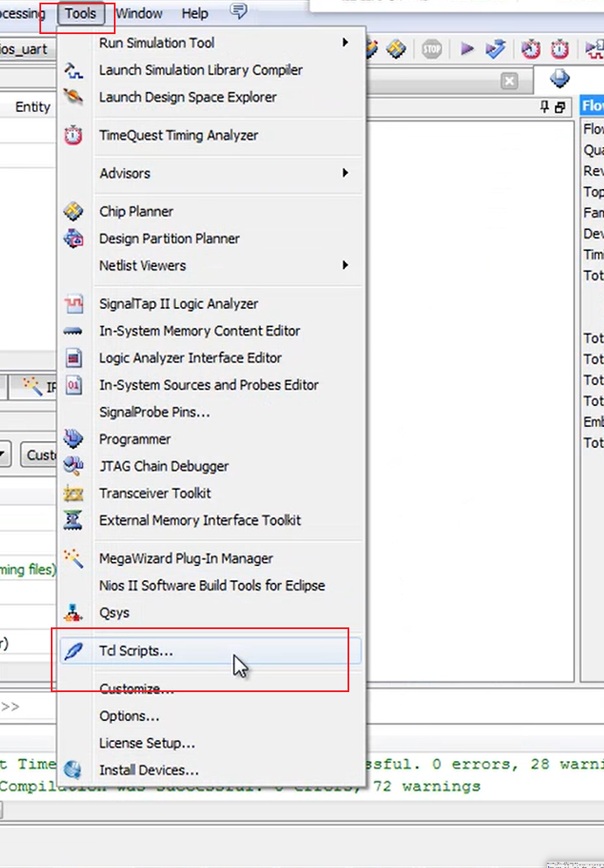Open License Setup dialog
The width and height of the screenshot is (604, 868).
coord(211,744)
